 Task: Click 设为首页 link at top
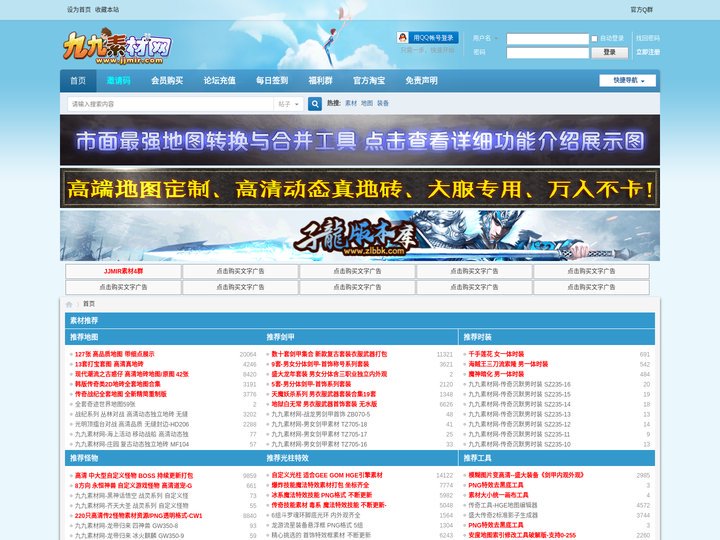[79, 9]
